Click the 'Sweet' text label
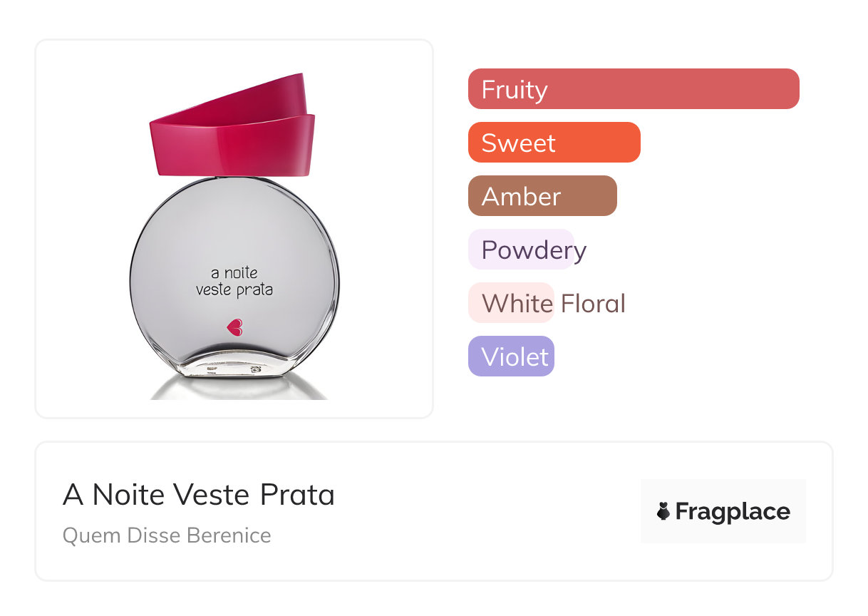Image resolution: width=868 pixels, height=616 pixels. point(518,143)
